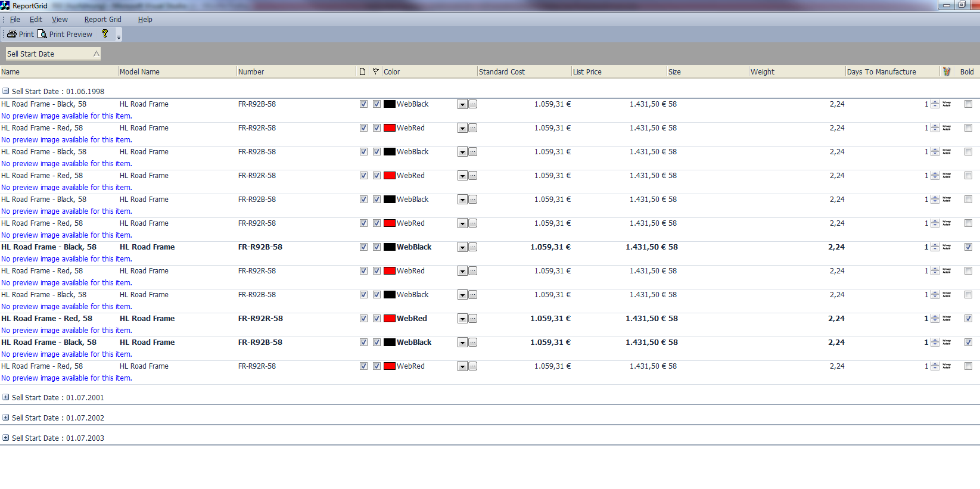Click the ReportGrid app icon in title bar
This screenshot has height=489, width=980.
point(5,5)
